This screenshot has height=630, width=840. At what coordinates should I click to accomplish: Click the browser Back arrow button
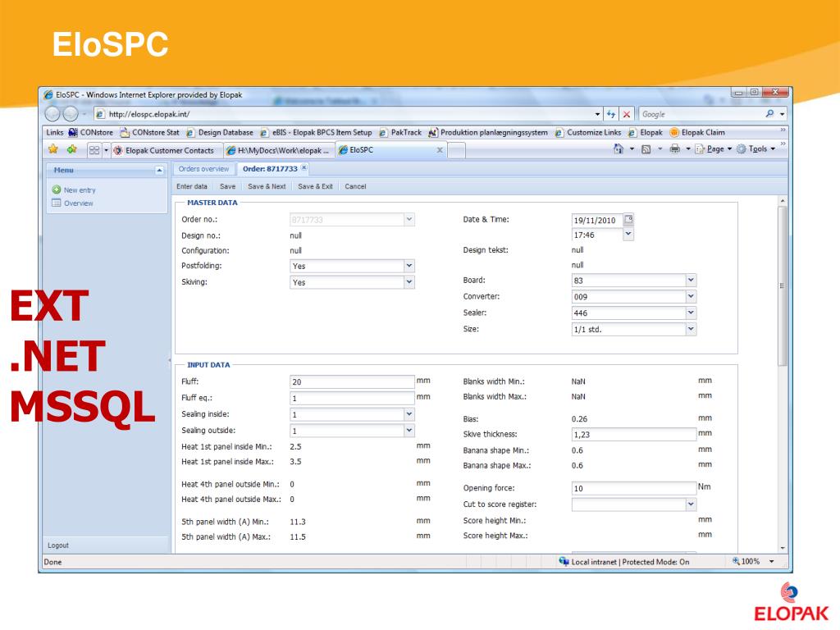pyautogui.click(x=52, y=113)
